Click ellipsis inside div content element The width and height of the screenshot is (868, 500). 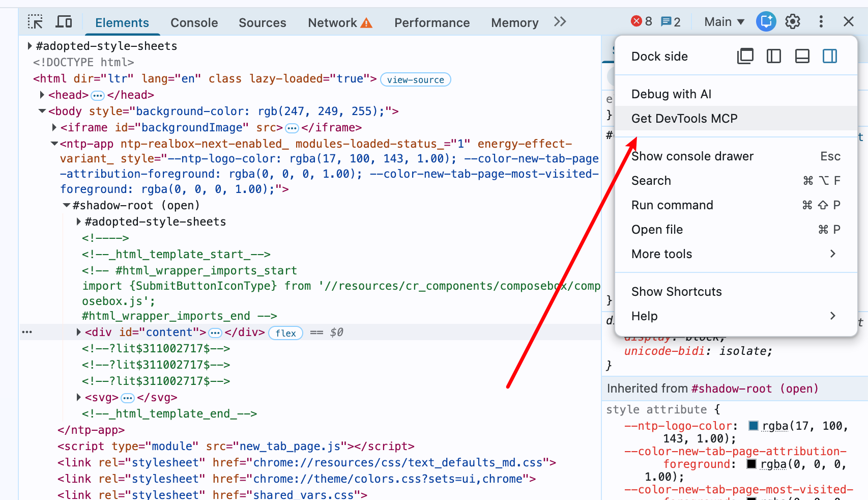(x=215, y=332)
